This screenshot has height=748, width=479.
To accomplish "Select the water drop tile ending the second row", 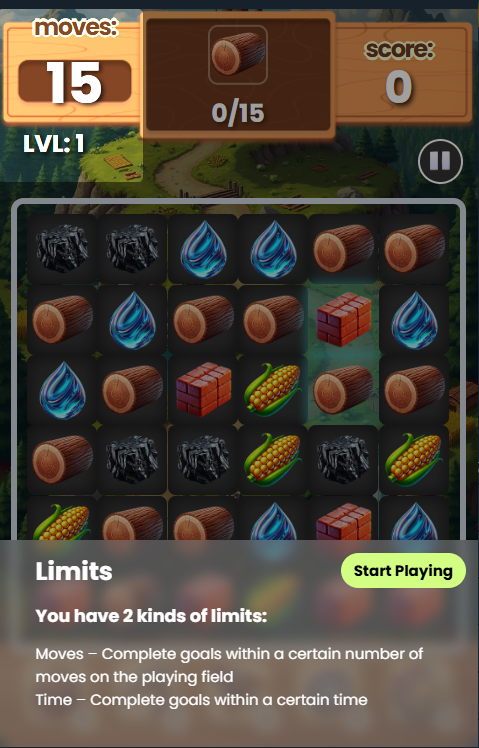I will 414,319.
